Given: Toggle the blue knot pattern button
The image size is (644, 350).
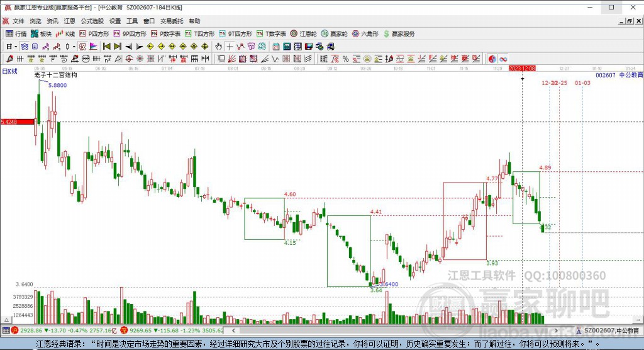Looking at the screenshot, I should tap(25, 47).
